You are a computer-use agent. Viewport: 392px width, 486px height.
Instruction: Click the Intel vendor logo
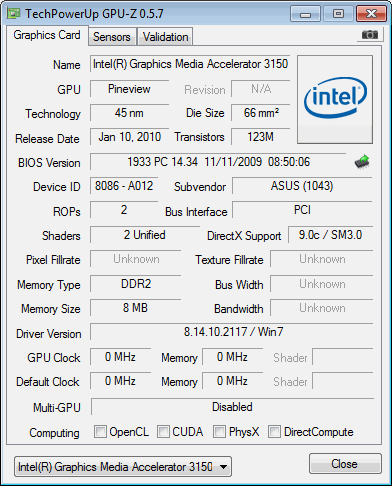(335, 99)
